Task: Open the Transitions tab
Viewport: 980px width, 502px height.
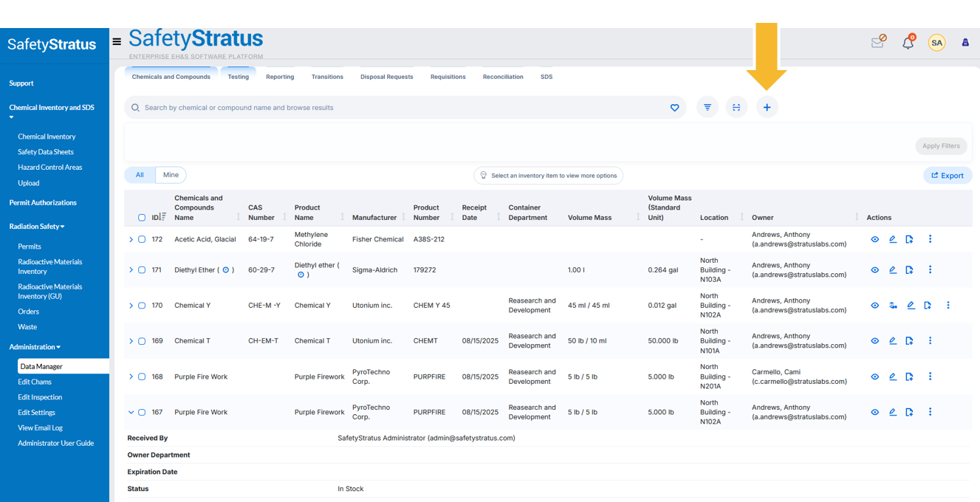Action: [327, 77]
